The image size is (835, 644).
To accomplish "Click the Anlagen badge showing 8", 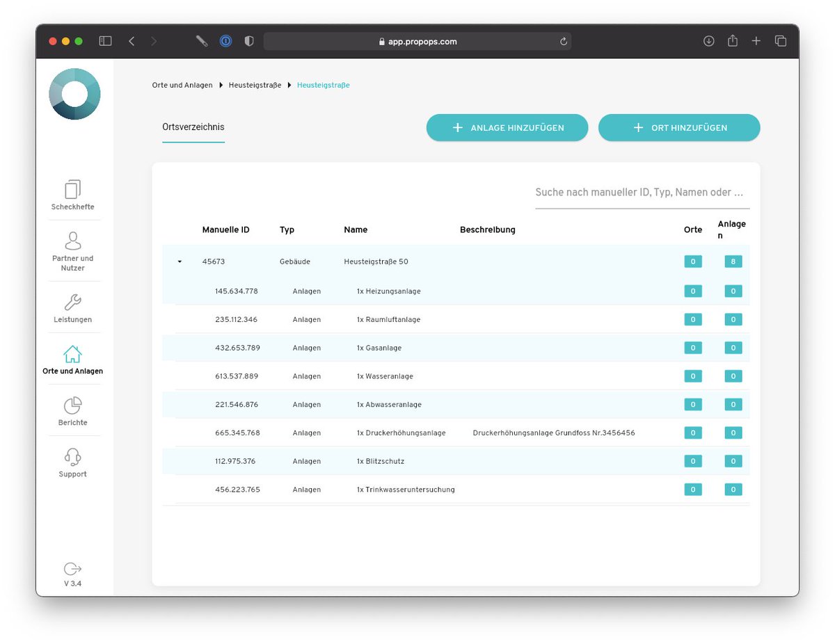I will pyautogui.click(x=733, y=262).
